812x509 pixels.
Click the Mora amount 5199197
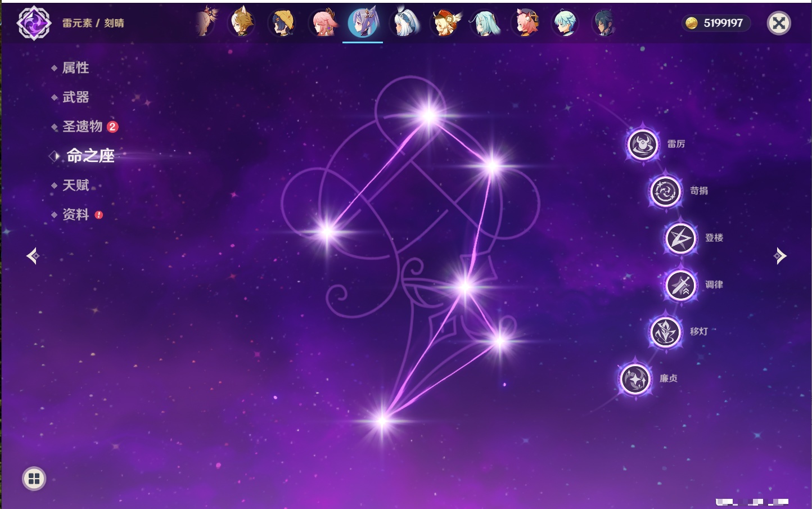point(723,23)
